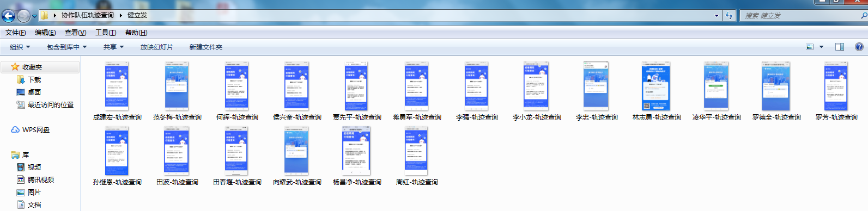
Task: Open the 组织 dropdown
Action: 20,47
